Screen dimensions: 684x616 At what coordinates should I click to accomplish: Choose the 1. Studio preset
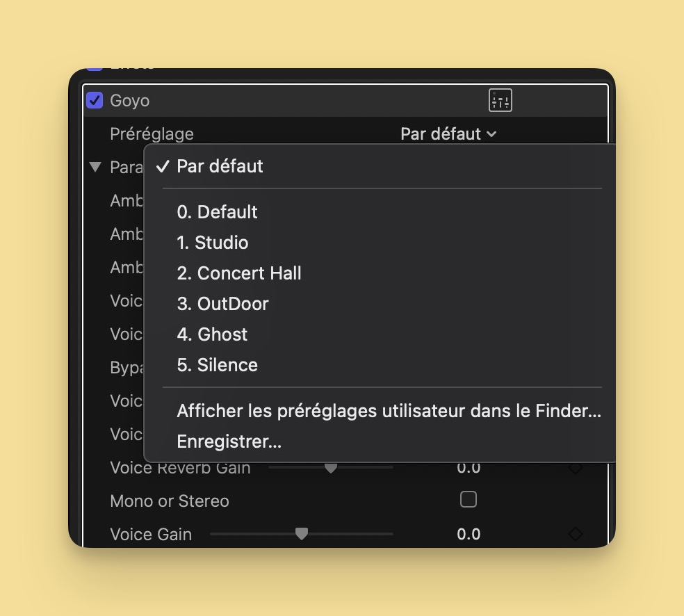coord(212,243)
